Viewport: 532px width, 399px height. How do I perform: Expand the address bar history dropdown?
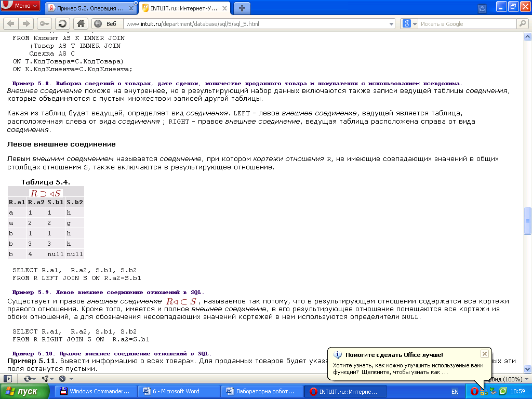tap(391, 24)
